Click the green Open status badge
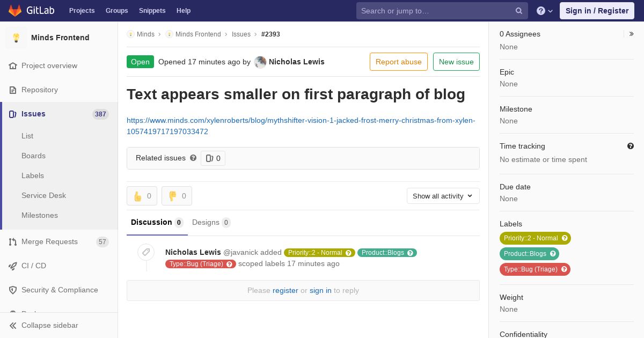The width and height of the screenshot is (644, 338). pos(140,62)
